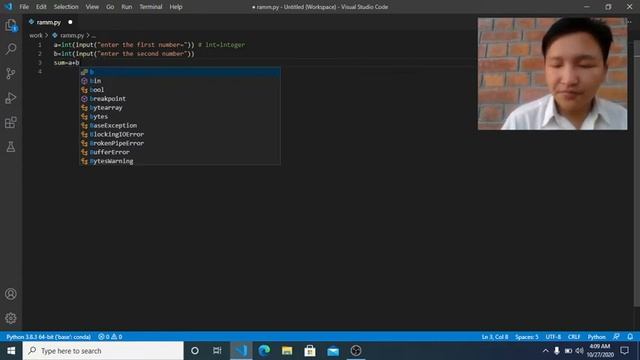The height and width of the screenshot is (360, 640).
Task: Change end of line sequence CRLF
Action: [x=574, y=337]
